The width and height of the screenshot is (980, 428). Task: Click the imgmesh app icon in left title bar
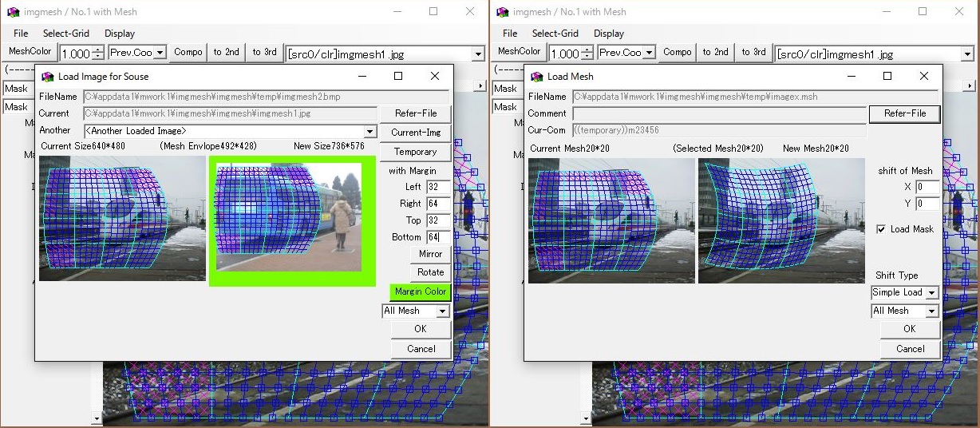13,12
